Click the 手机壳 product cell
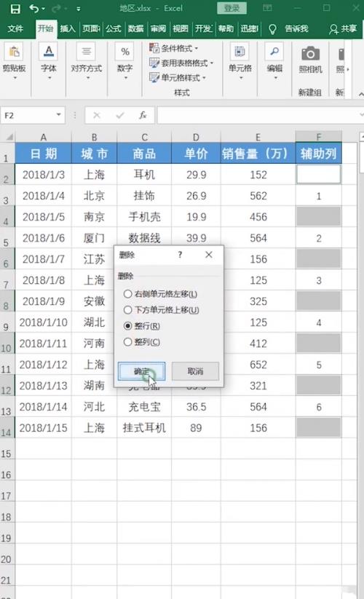Screen dimensions: 364x599 pos(144,217)
